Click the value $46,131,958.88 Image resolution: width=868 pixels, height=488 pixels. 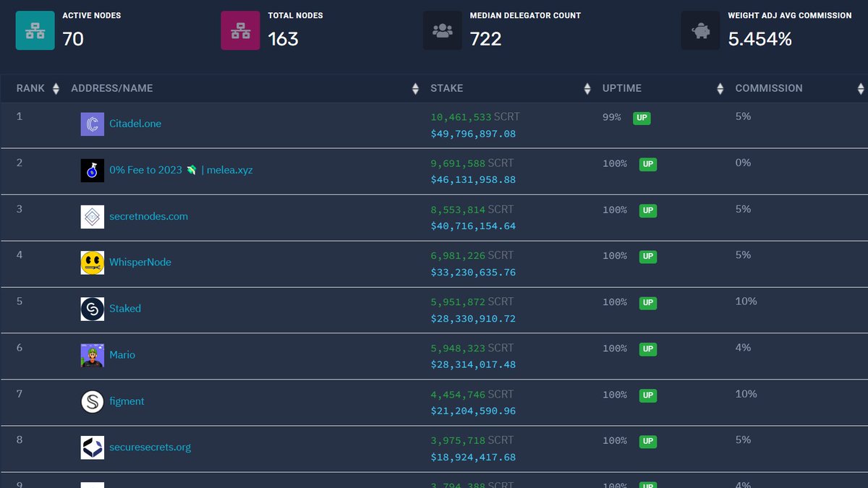coord(473,180)
